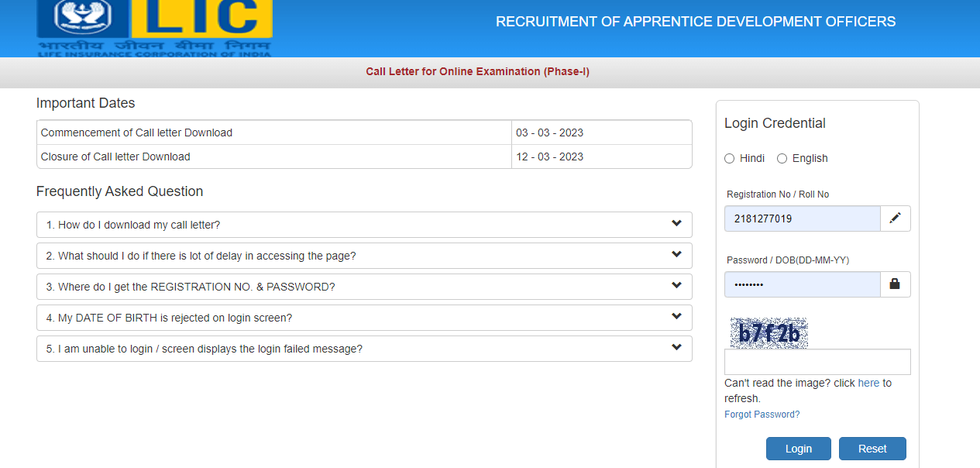Click the RECRUITMENT OF APPRENTICE DEVELOPMENT OFFICERS heading
980x468 pixels.
[696, 22]
